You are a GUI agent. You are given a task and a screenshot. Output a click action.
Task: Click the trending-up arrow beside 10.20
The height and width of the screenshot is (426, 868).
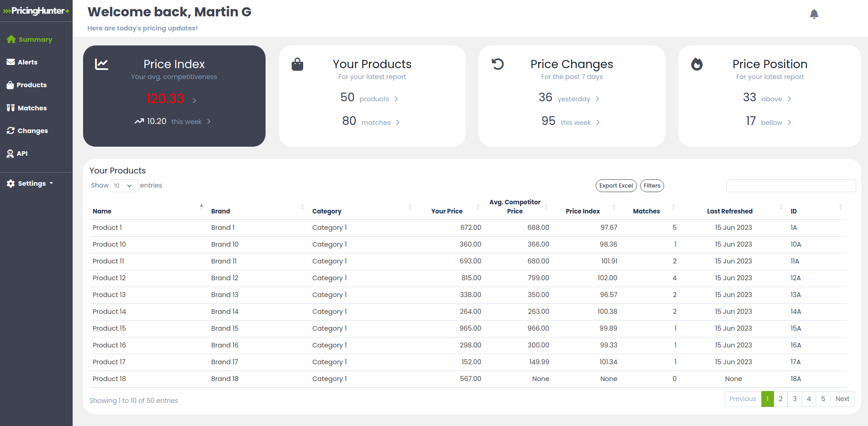(x=139, y=121)
